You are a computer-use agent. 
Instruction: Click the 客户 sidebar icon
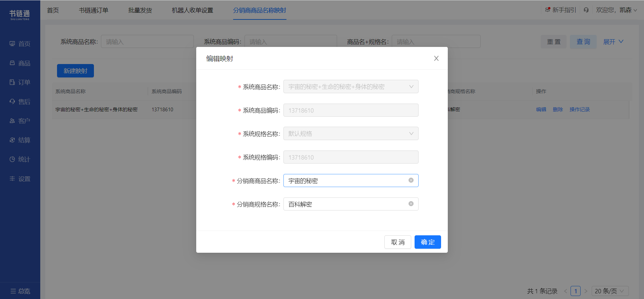pyautogui.click(x=12, y=121)
